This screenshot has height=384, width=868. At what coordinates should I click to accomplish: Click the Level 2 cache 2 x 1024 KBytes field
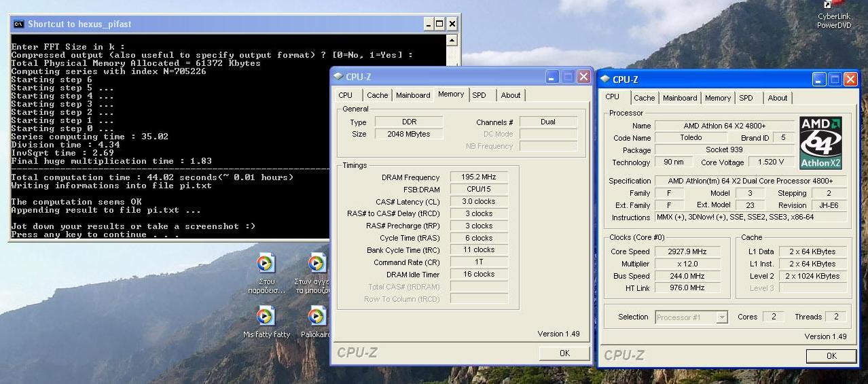[x=813, y=276]
